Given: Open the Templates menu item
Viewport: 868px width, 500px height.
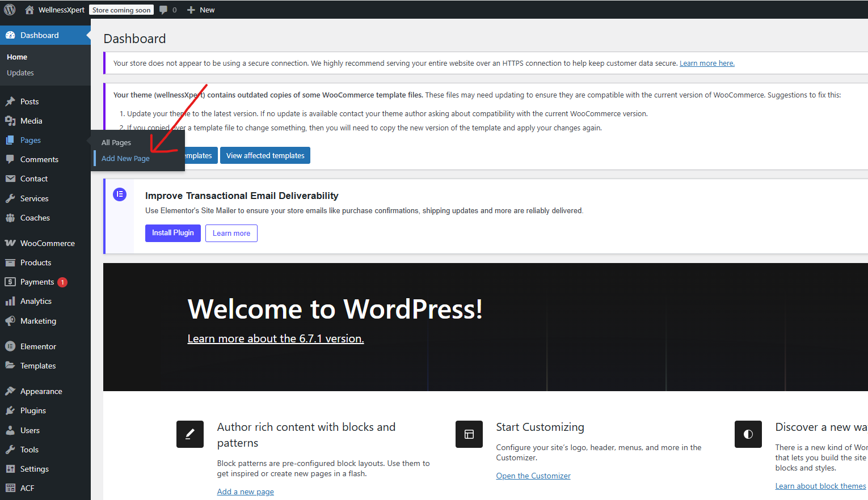Looking at the screenshot, I should click(45, 366).
